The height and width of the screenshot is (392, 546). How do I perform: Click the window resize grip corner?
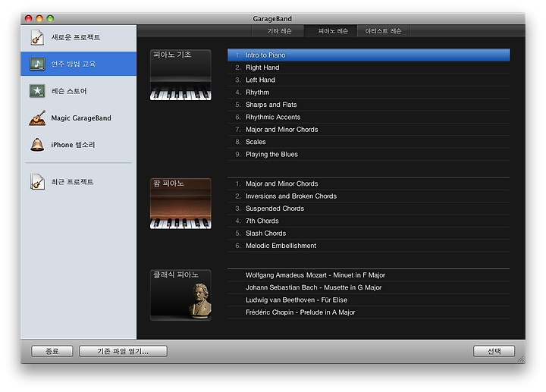(521, 359)
